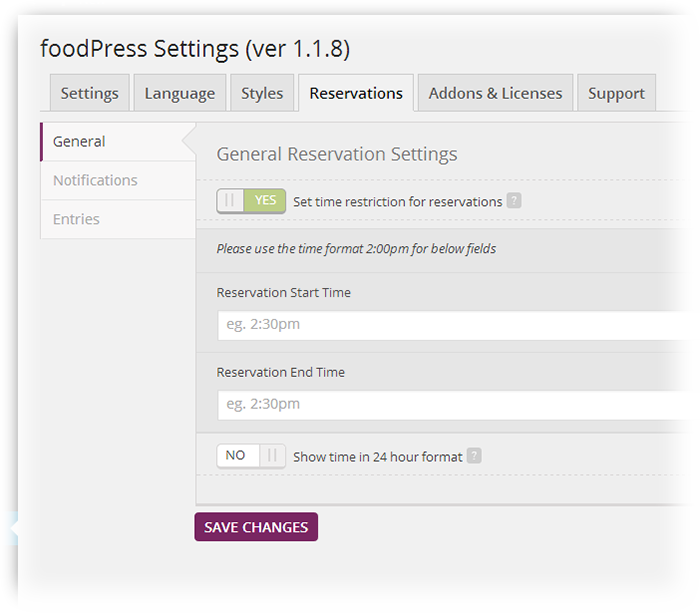Click the Save Changes button
Screen dimensions: 700x613
[x=256, y=527]
